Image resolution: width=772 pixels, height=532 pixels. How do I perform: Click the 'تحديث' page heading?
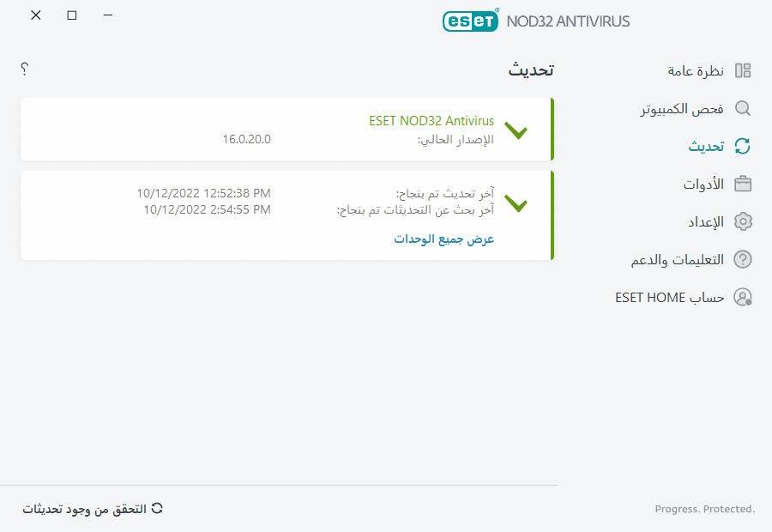pos(531,70)
